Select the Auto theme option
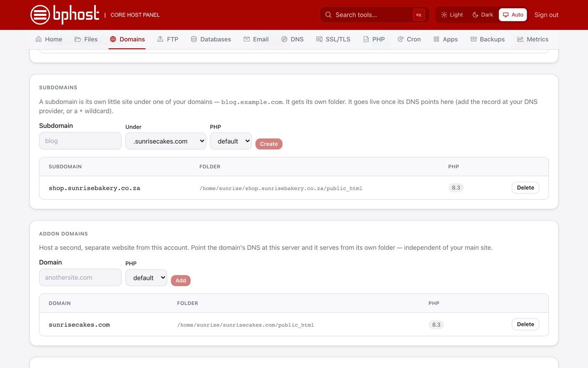Image resolution: width=588 pixels, height=368 pixels. (x=513, y=15)
